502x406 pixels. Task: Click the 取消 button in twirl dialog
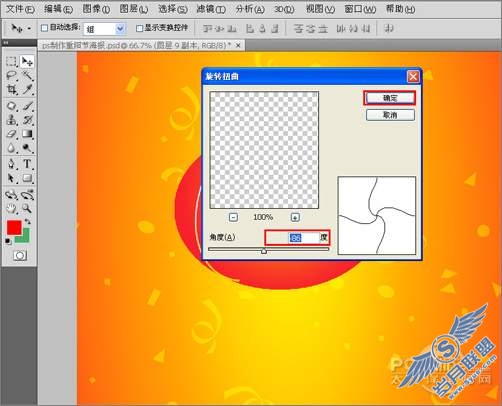coord(390,115)
